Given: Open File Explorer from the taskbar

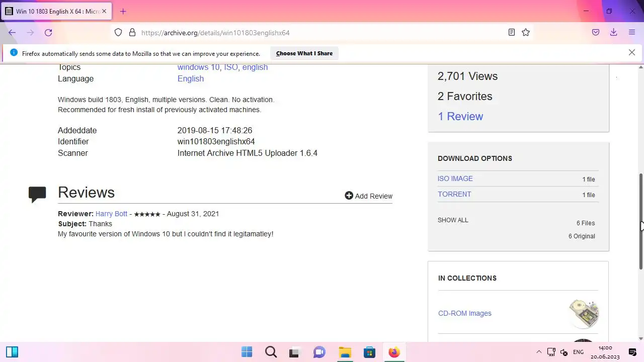Looking at the screenshot, I should pyautogui.click(x=345, y=352).
